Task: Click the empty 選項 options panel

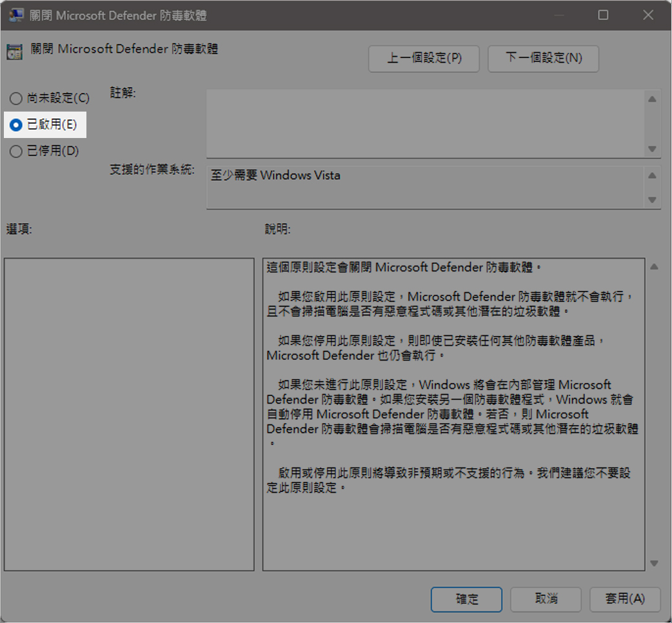Action: tap(129, 414)
